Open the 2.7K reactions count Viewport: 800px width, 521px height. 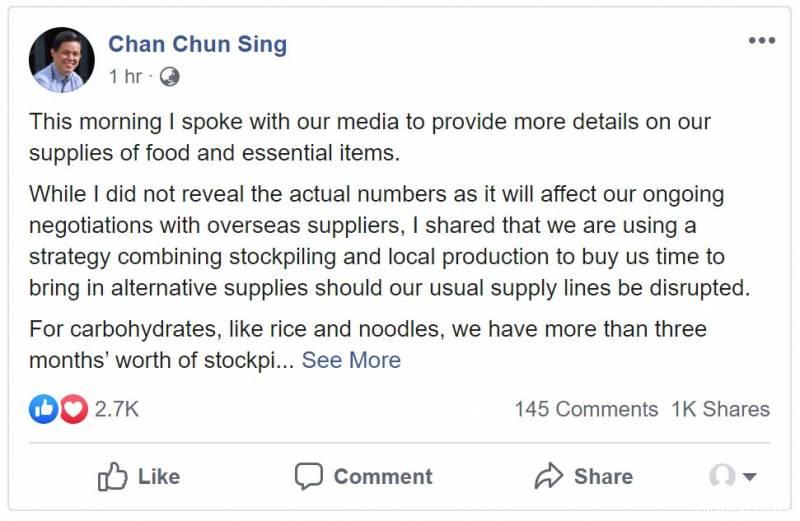point(117,409)
